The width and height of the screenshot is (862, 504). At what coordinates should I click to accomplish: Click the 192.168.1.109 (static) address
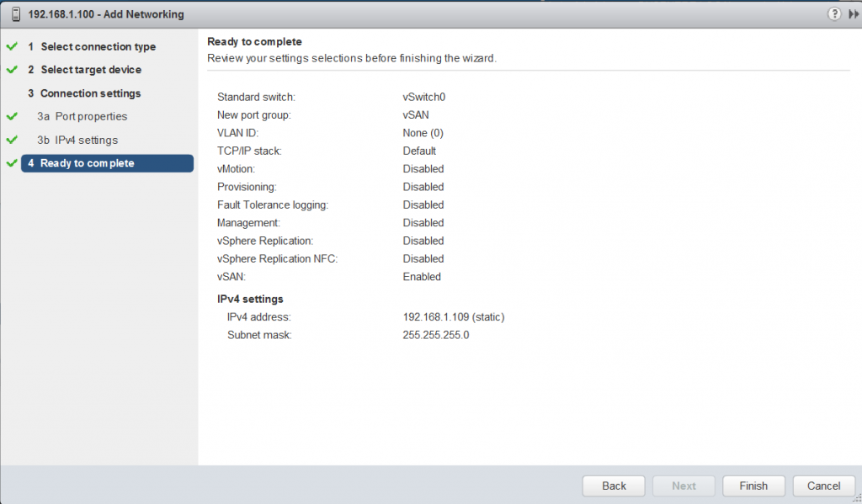[x=454, y=317]
